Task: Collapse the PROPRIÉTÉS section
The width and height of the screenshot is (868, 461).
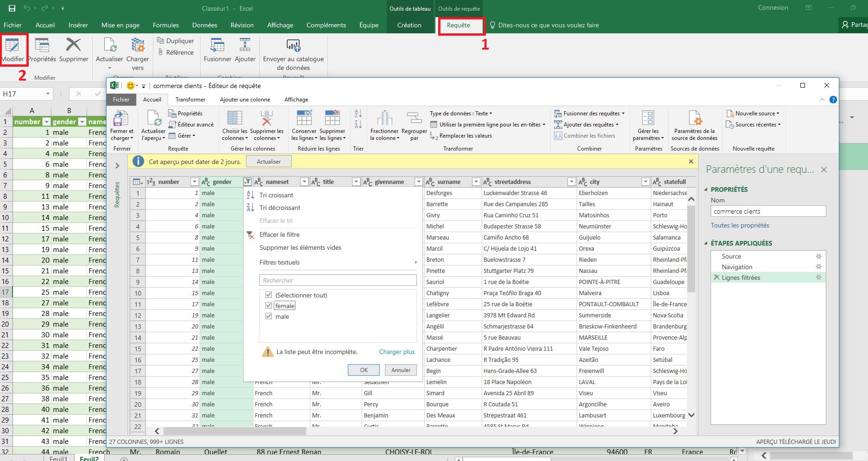Action: 706,189
